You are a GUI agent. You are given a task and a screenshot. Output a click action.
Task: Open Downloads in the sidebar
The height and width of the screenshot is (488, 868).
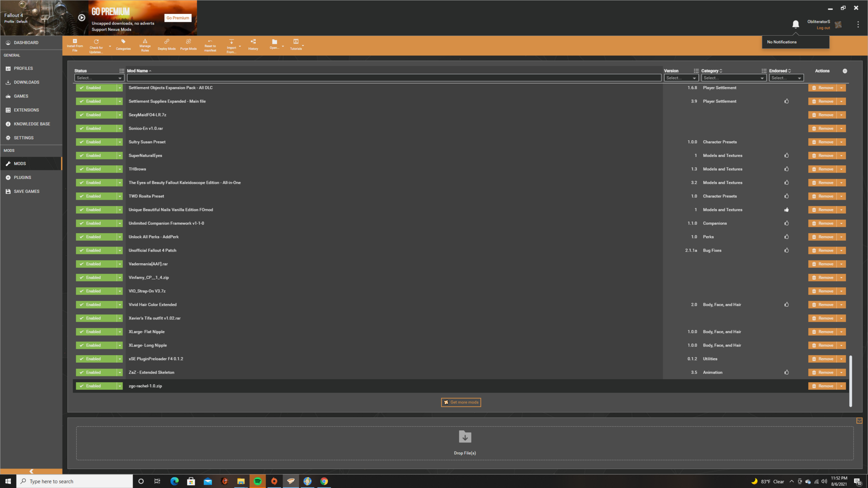point(31,82)
